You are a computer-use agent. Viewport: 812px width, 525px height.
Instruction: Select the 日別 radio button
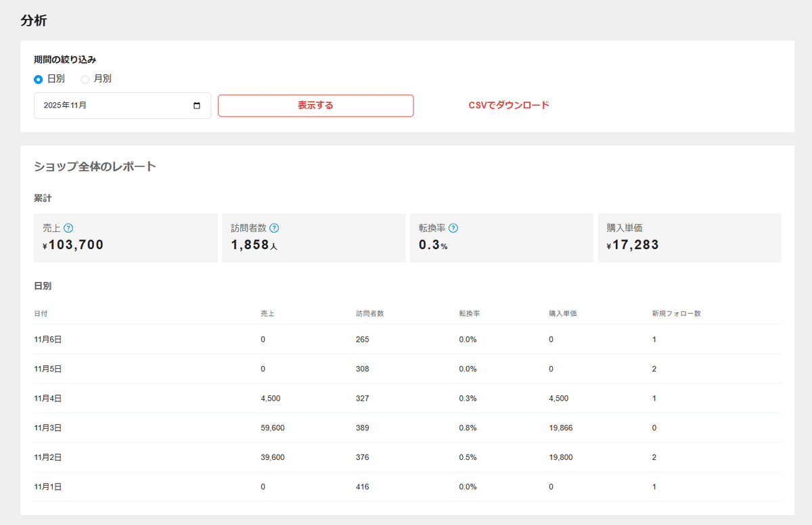pos(39,79)
